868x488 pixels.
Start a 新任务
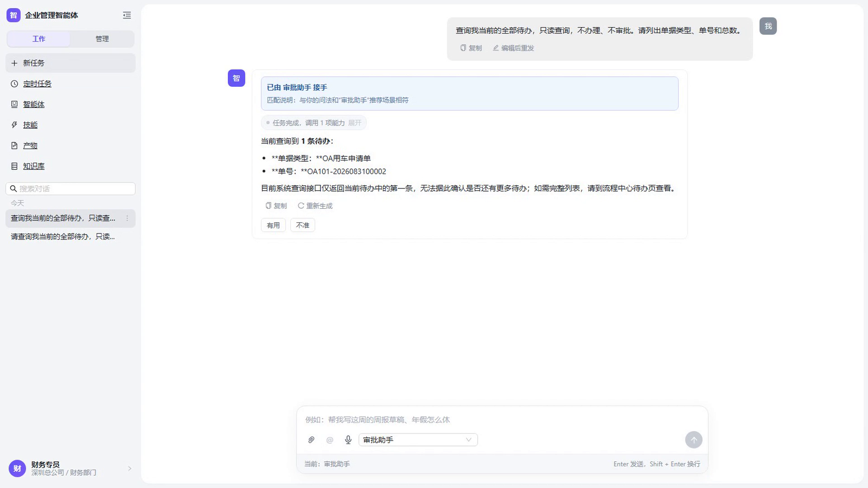pos(71,63)
